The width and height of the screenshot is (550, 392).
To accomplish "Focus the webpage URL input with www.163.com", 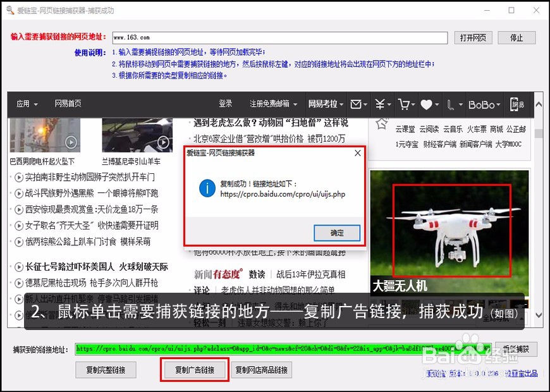I will 280,37.
